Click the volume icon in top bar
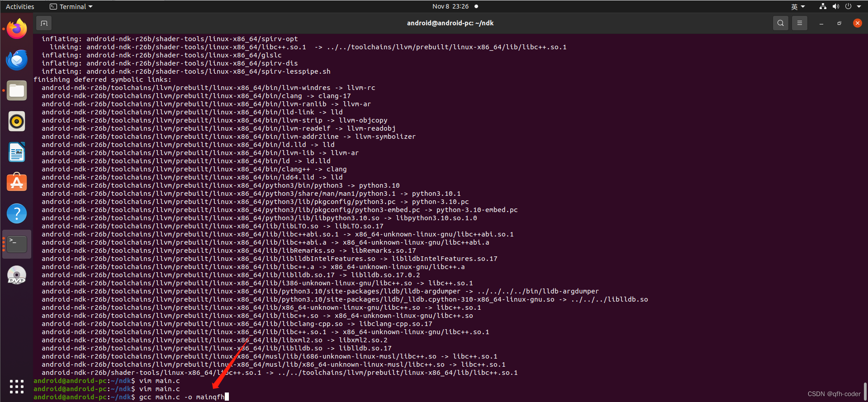Image resolution: width=868 pixels, height=402 pixels. (835, 6)
